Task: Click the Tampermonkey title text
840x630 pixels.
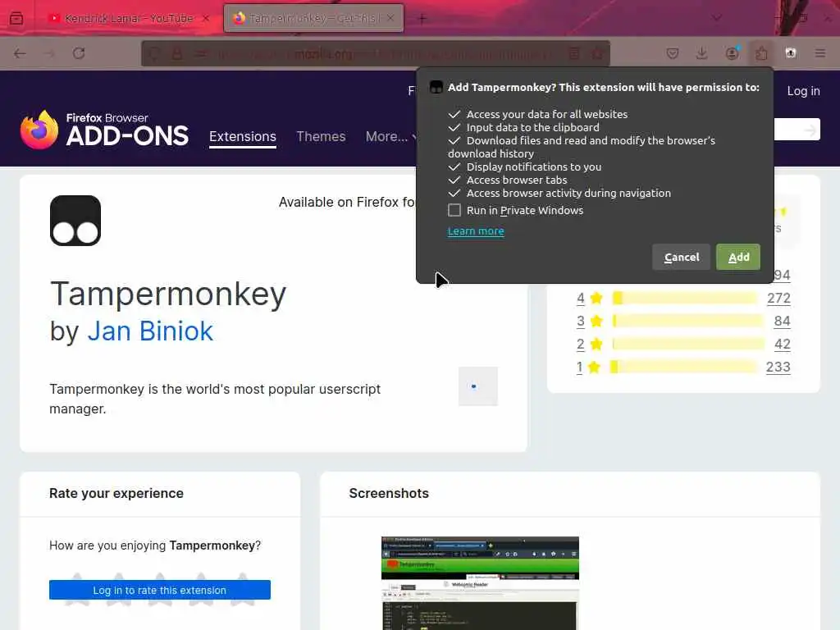Action: click(168, 294)
